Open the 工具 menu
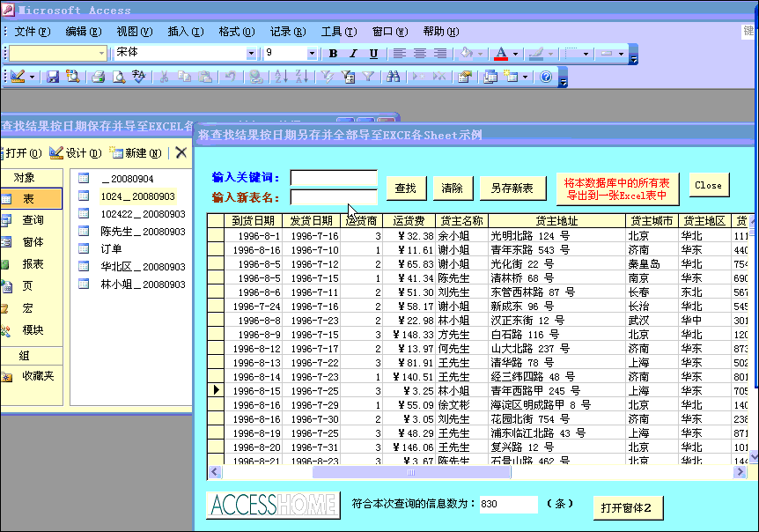759x532 pixels. pyautogui.click(x=339, y=32)
